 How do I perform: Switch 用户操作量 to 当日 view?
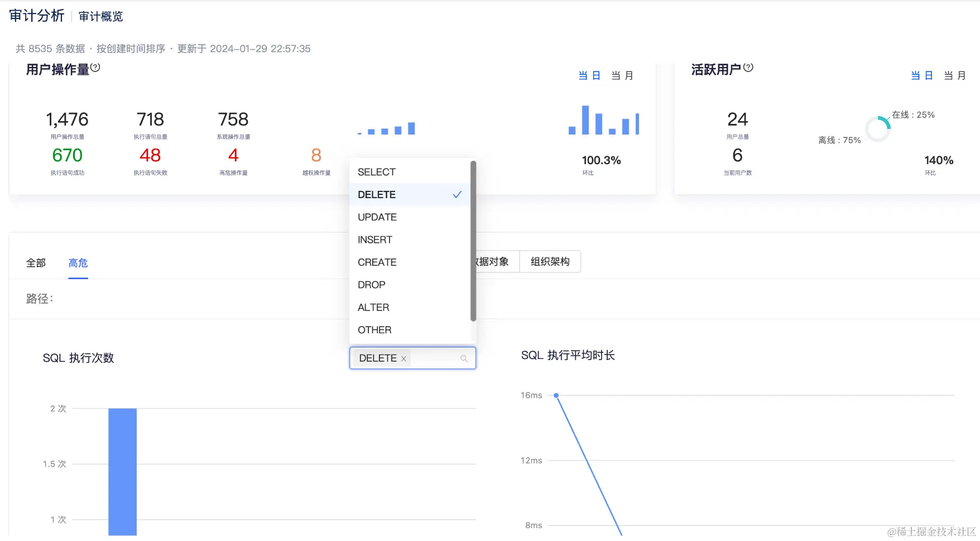click(589, 75)
